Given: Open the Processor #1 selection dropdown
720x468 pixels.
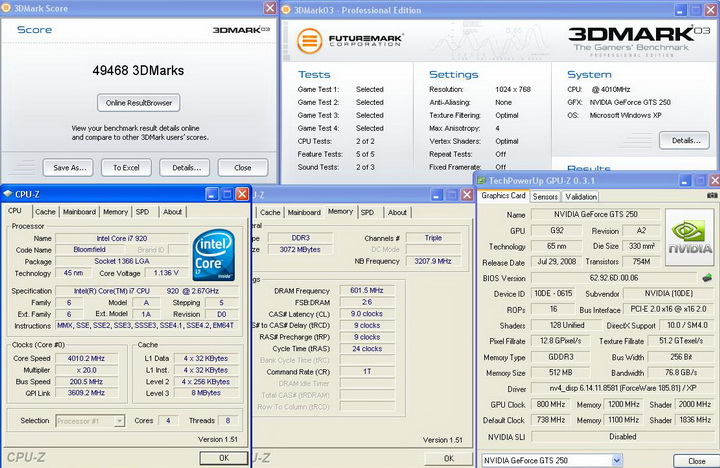Looking at the screenshot, I should coord(119,421).
